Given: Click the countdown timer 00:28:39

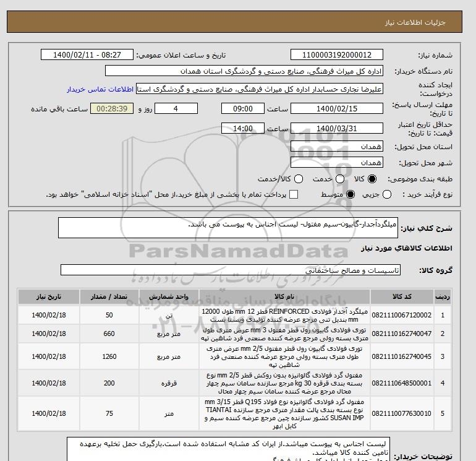Looking at the screenshot, I should point(112,108).
